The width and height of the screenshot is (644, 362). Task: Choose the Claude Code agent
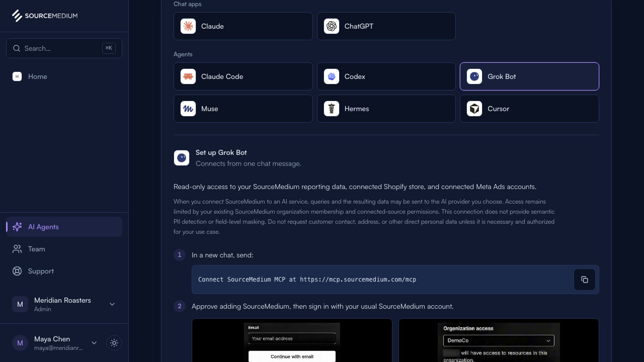click(x=243, y=76)
